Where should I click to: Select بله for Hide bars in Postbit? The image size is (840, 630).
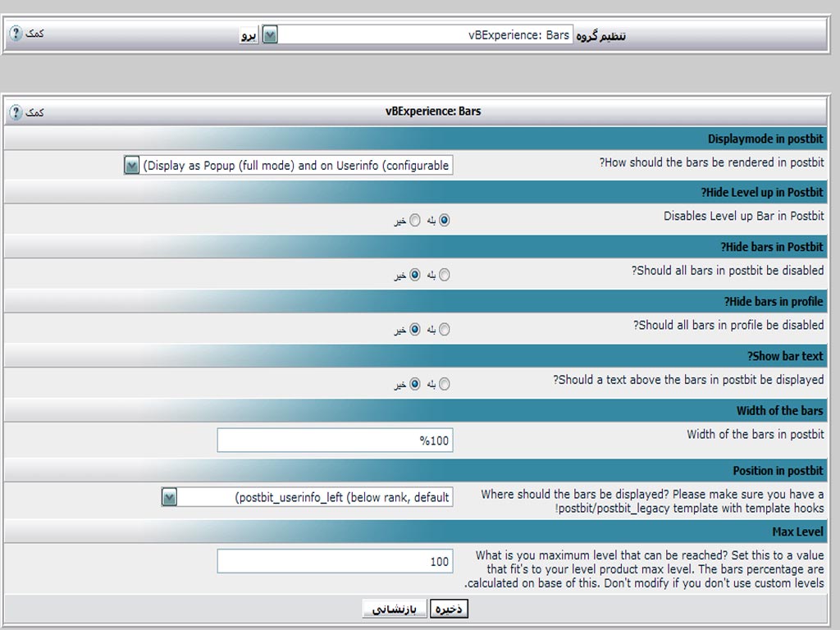click(444, 275)
